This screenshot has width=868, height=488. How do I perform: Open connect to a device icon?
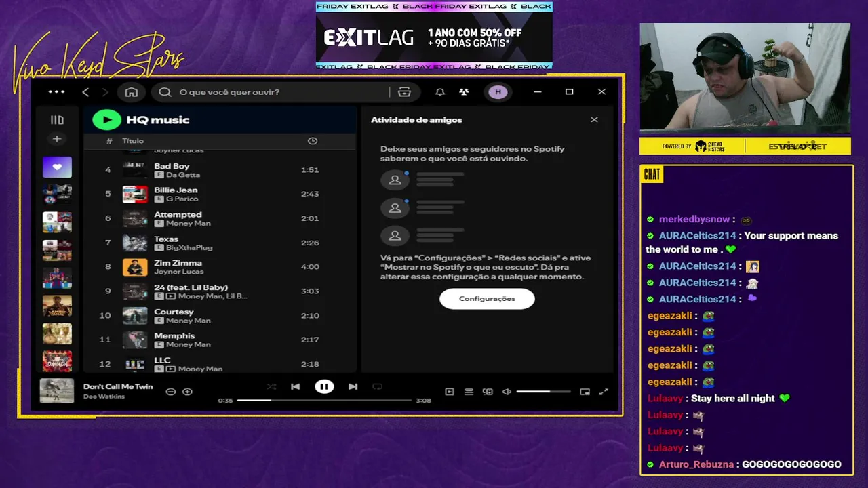[488, 392]
